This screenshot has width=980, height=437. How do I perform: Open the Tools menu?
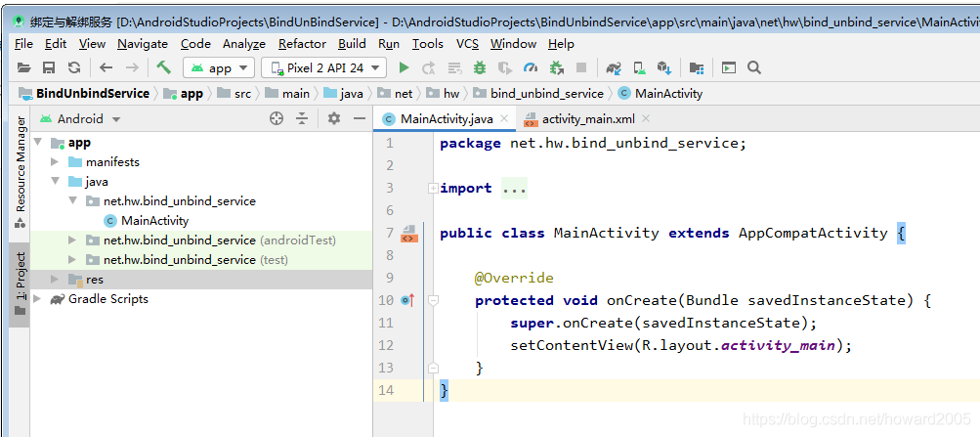[428, 44]
